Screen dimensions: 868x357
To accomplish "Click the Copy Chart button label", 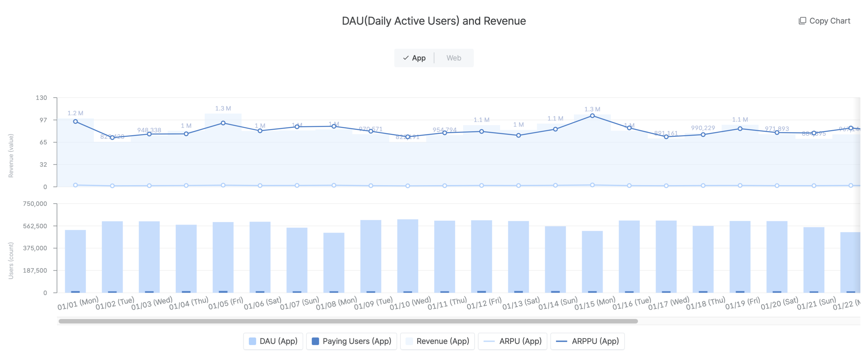I will (x=830, y=21).
